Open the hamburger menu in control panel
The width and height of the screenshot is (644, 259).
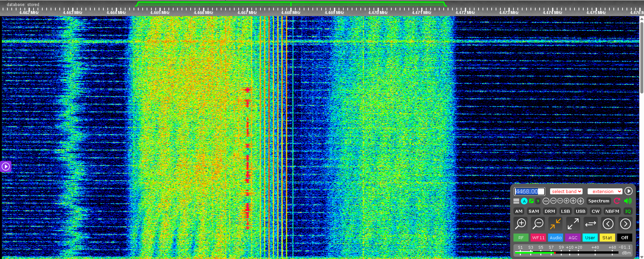(x=516, y=201)
